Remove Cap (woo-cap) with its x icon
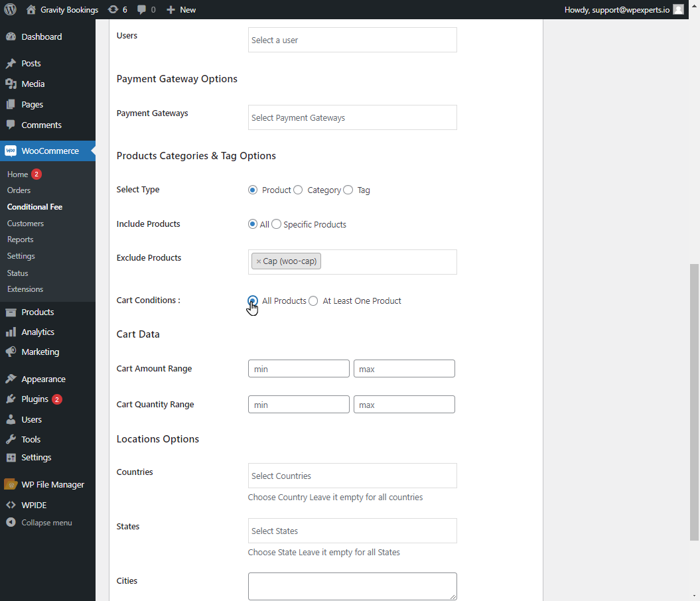 pos(259,261)
